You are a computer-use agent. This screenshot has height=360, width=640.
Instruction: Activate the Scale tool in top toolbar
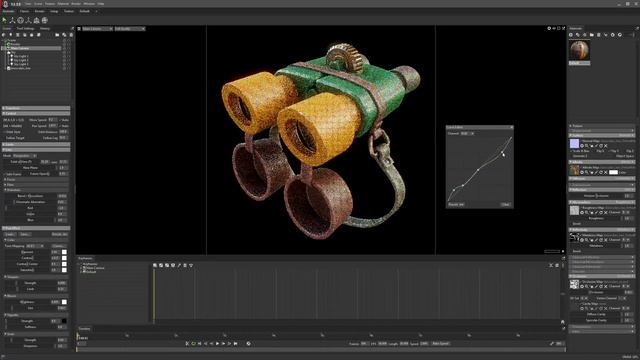[29, 20]
